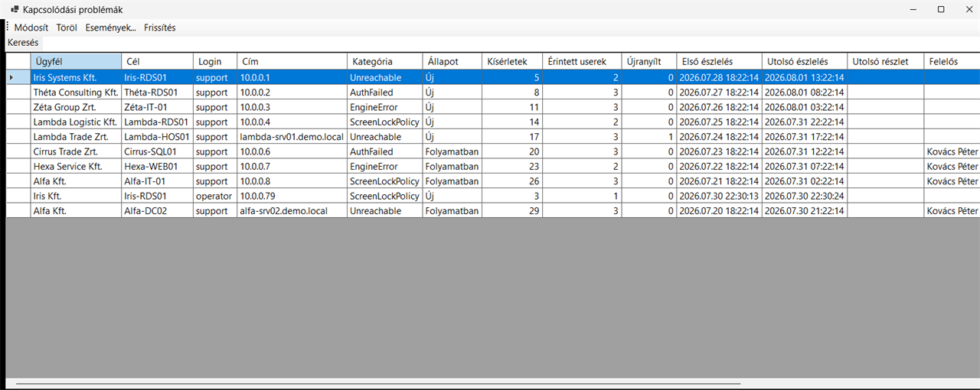This screenshot has width=980, height=390.
Task: Select the Lambda Trade Zrt. cell
Action: pyautogui.click(x=76, y=136)
